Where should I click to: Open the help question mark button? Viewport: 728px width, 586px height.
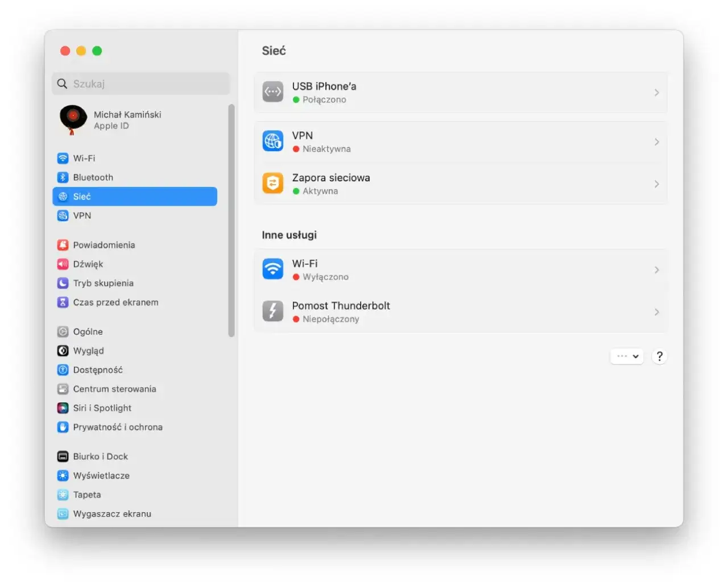click(x=659, y=356)
